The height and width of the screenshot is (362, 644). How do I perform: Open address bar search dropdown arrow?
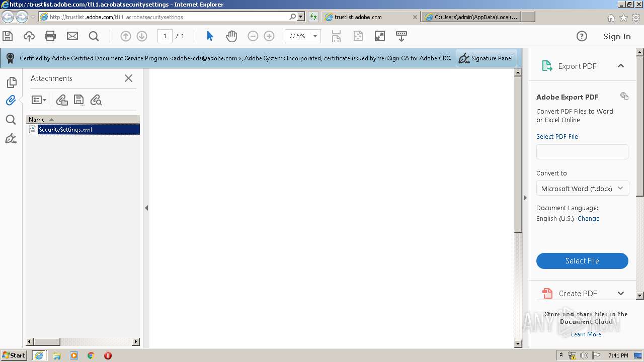pos(301,17)
